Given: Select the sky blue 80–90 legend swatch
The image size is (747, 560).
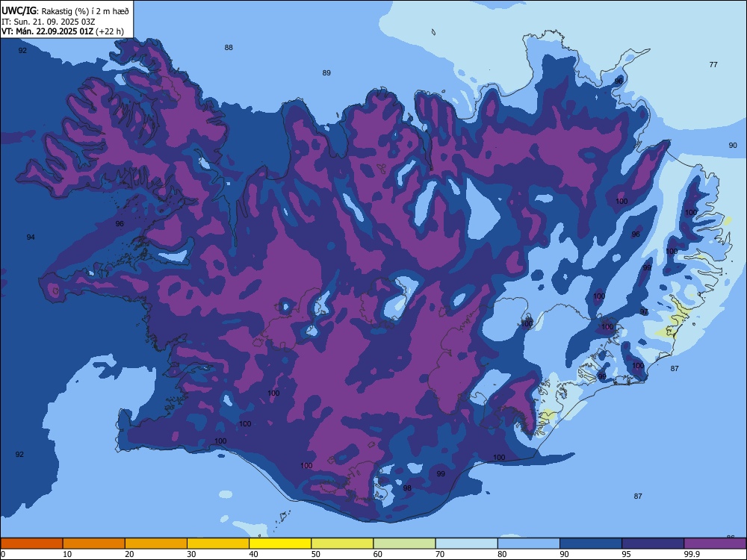Looking at the screenshot, I should coord(529,544).
